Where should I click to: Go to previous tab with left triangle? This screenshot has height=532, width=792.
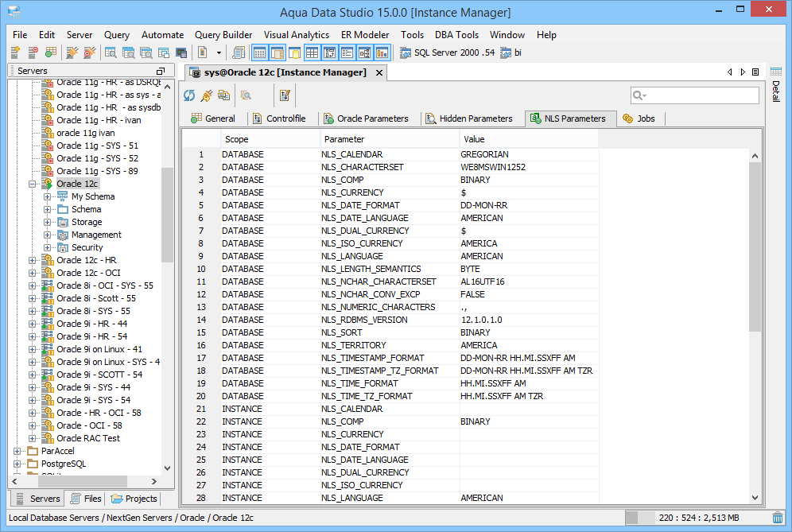click(729, 72)
